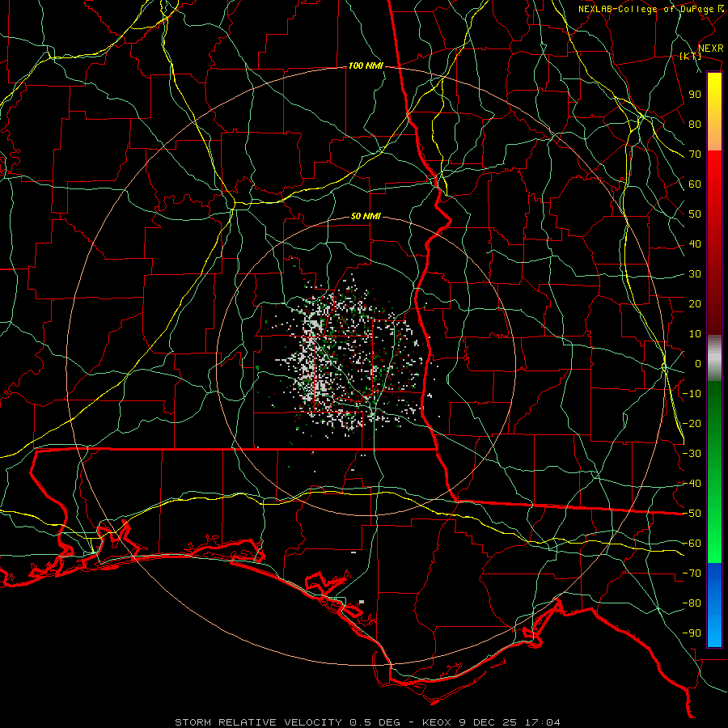Image resolution: width=728 pixels, height=728 pixels.
Task: Click the "100 NMI" range ring label
Action: pyautogui.click(x=366, y=66)
